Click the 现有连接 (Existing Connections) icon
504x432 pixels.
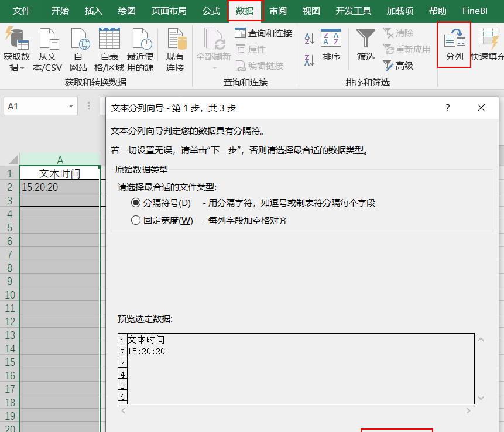coord(176,38)
